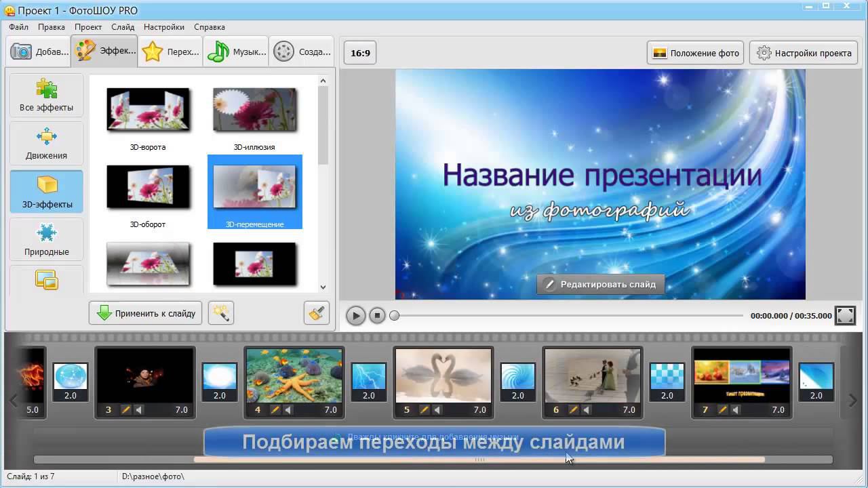
Task: Select the Природные effects category
Action: pos(46,239)
